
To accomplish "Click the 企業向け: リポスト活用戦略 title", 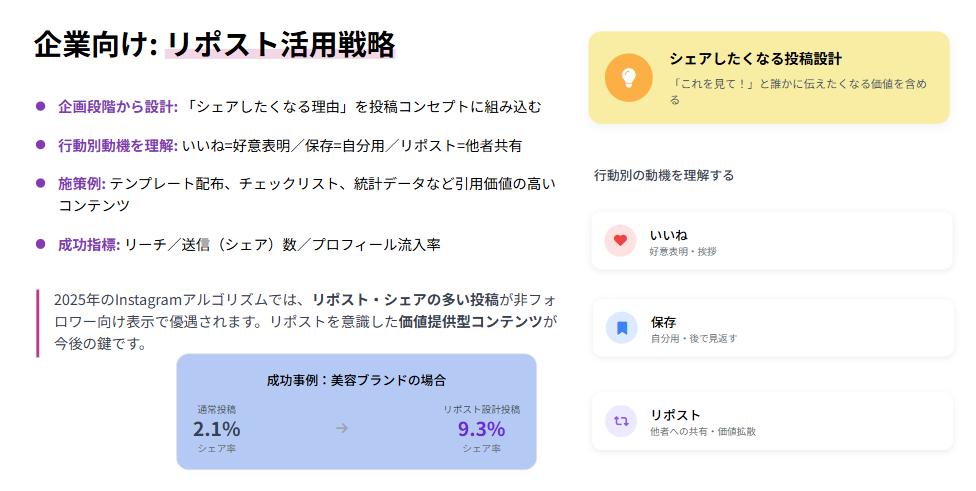I will click(x=214, y=45).
